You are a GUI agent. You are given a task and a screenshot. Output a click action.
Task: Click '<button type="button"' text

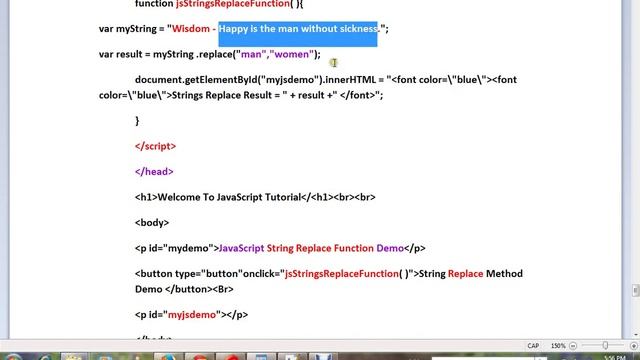tap(189, 274)
